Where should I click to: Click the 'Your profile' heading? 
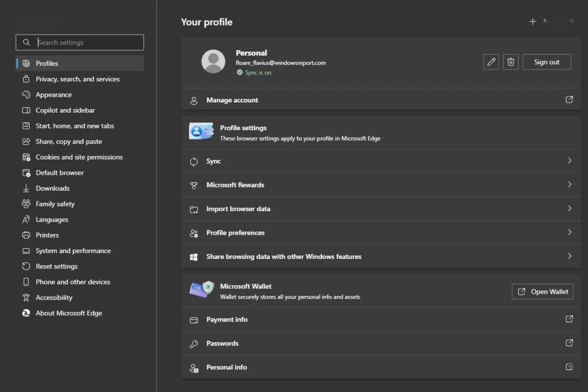coord(207,22)
